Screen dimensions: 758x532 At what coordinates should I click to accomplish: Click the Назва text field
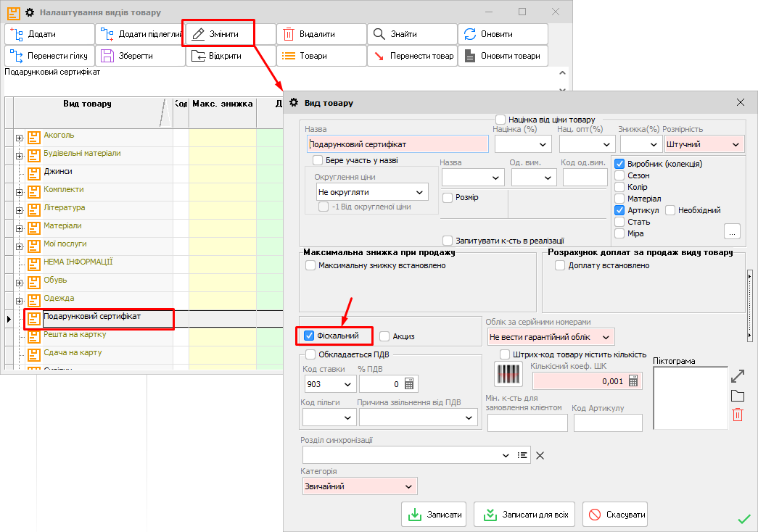pyautogui.click(x=397, y=145)
